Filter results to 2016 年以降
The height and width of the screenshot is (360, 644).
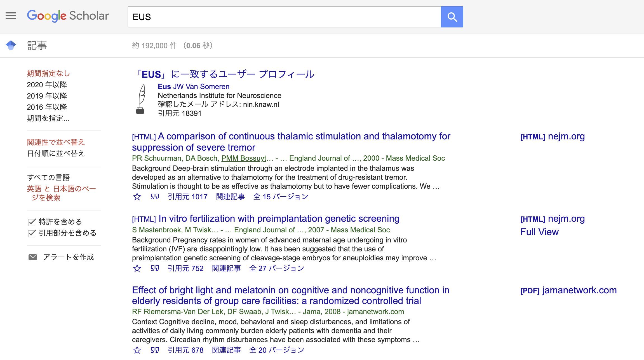coord(47,107)
